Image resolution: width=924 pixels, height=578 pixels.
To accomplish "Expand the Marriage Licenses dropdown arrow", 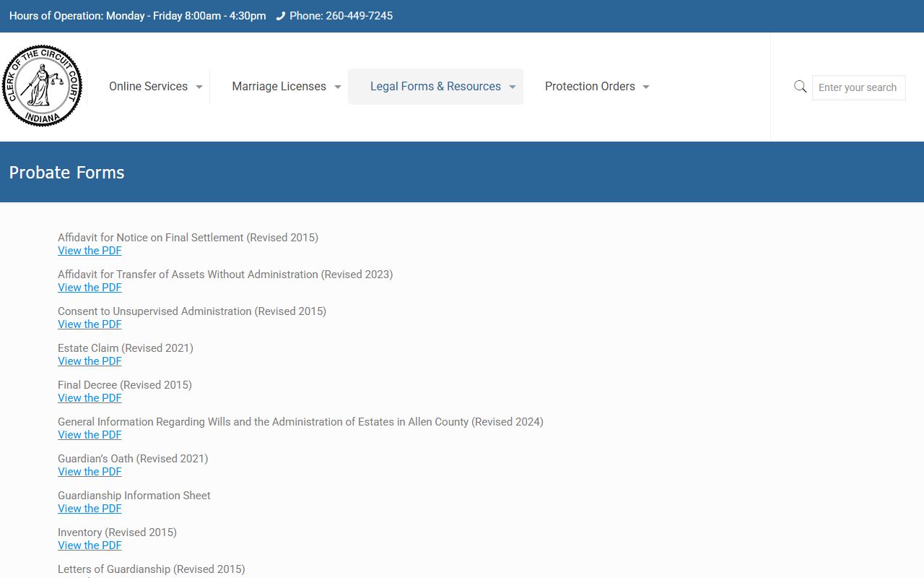I will coord(338,87).
